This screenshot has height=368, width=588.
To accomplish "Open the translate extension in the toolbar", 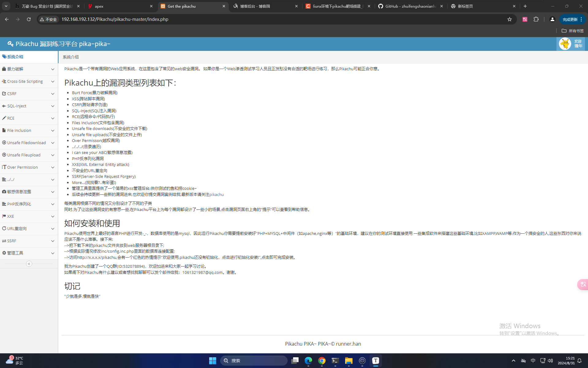I will [x=525, y=19].
